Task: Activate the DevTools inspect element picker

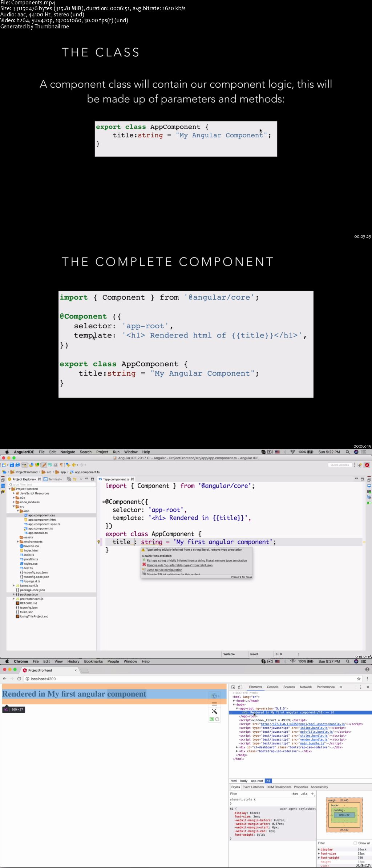Action: 233,687
